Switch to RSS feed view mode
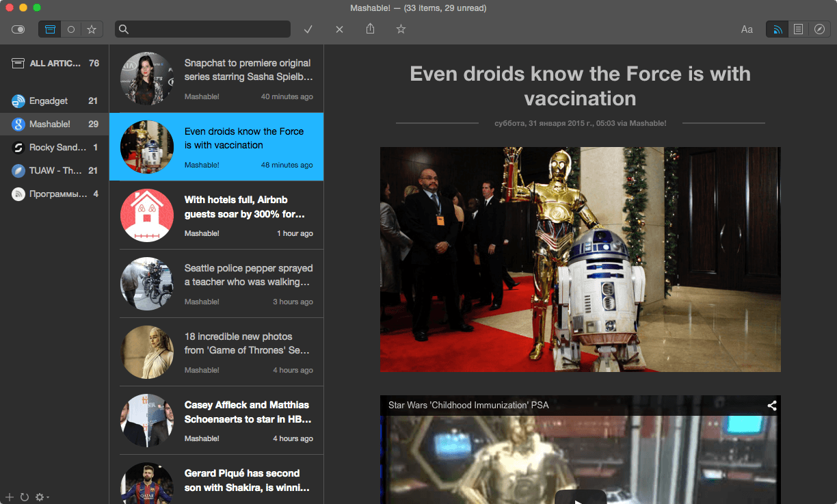This screenshot has width=837, height=504. tap(777, 29)
